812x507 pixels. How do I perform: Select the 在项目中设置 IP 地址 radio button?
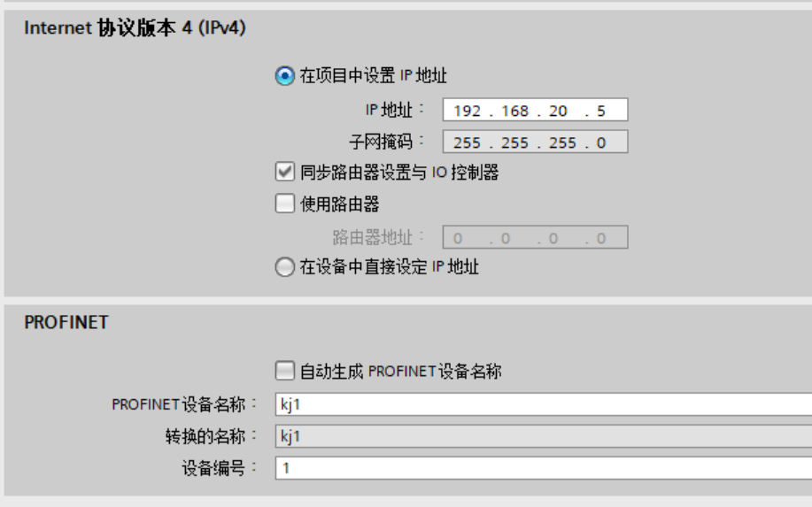(x=284, y=77)
